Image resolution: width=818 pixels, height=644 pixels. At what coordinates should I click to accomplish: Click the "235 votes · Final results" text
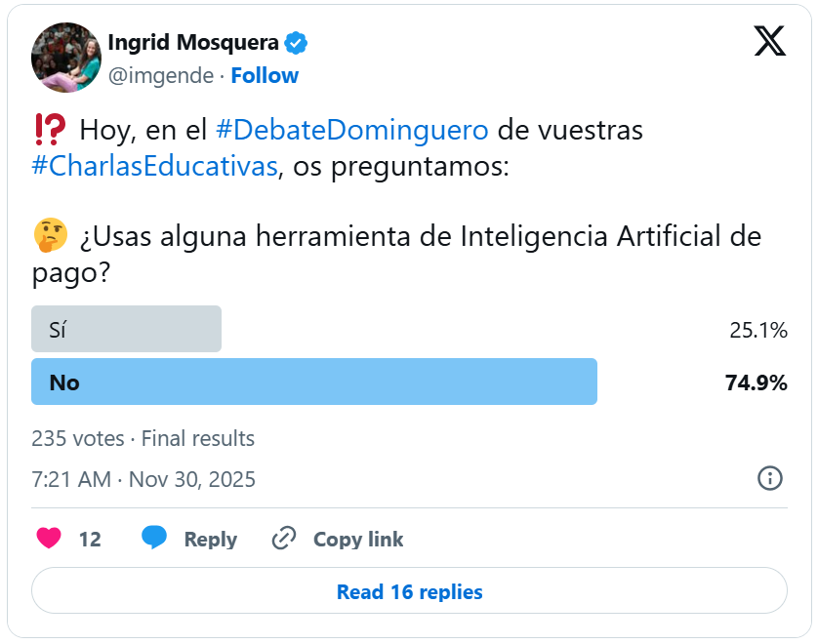[143, 438]
